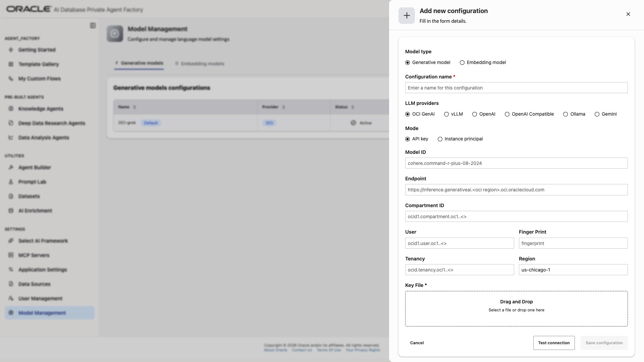Screen dimensions: 644x362
Task: Focus the Configuration name input field
Action: click(516, 88)
